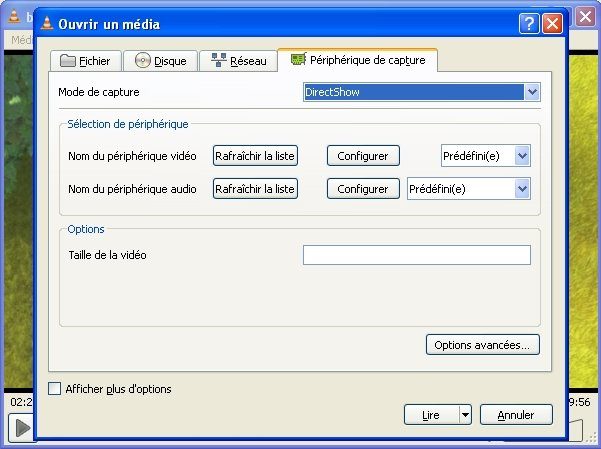The width and height of the screenshot is (601, 449).
Task: Click the Lire button
Action: pos(431,415)
